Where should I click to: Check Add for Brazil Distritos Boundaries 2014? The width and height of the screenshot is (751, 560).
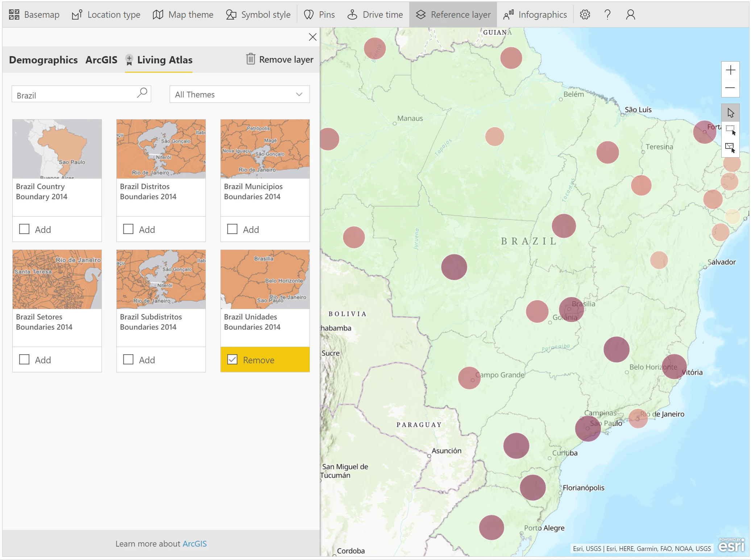(x=128, y=229)
